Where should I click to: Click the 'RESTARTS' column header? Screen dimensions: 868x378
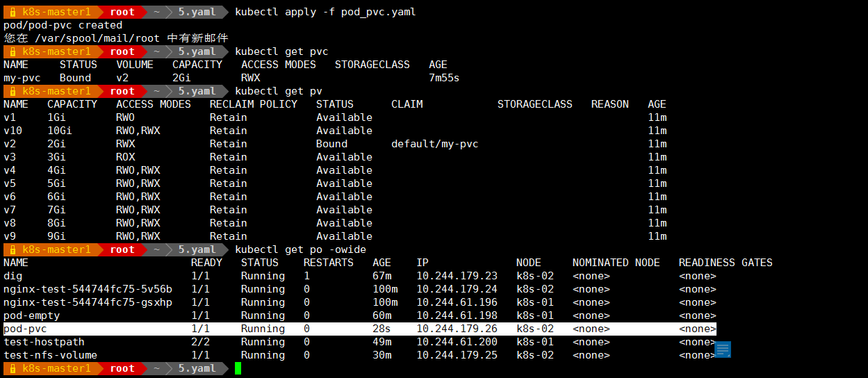[329, 263]
